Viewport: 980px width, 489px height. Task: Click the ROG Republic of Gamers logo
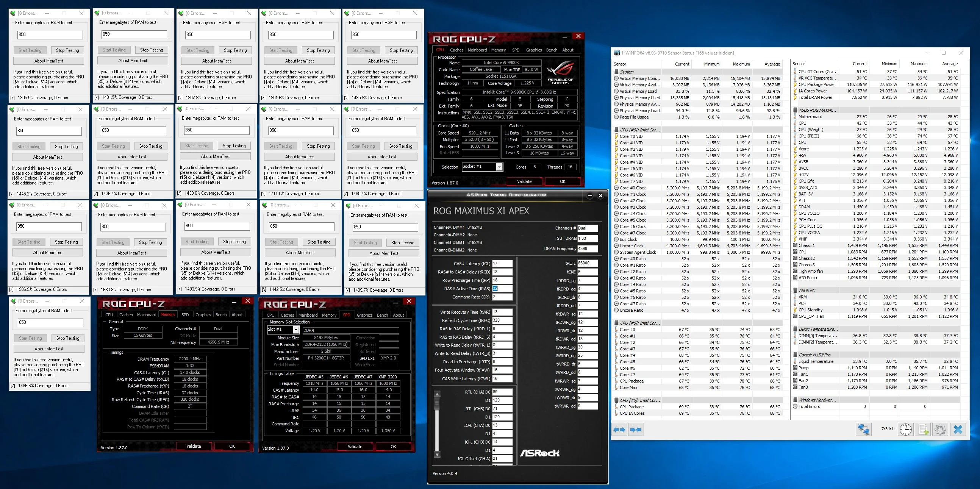[560, 72]
